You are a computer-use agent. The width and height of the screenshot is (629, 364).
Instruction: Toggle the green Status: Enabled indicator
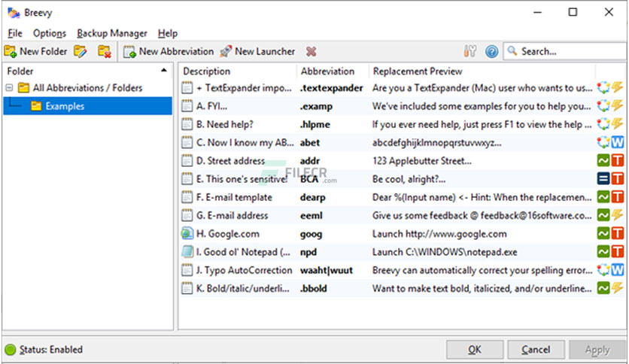(11, 350)
